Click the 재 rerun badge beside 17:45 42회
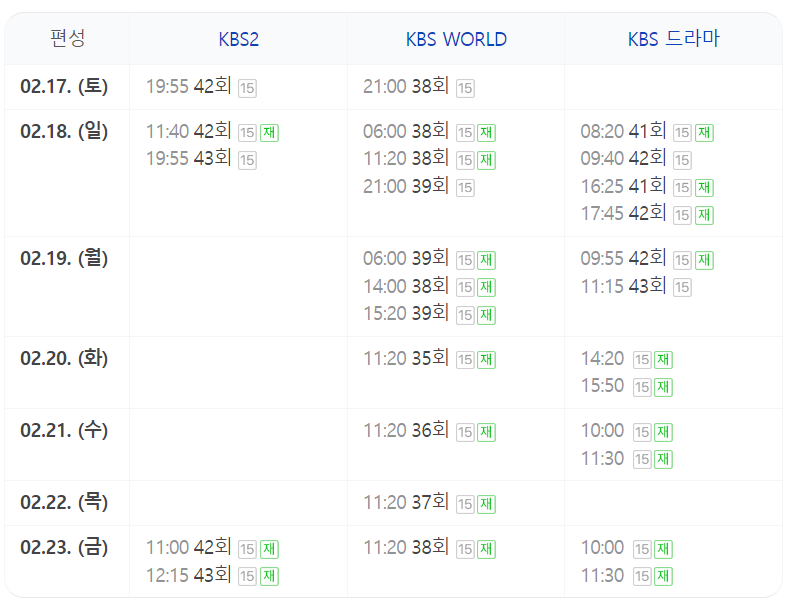The height and width of the screenshot is (614, 792). pos(704,215)
